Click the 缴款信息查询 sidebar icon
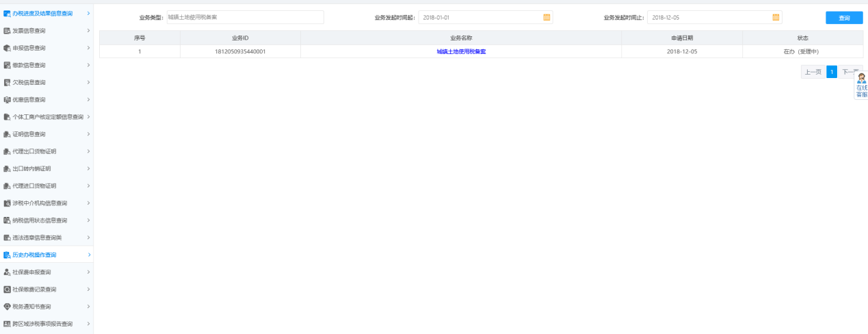The image size is (868, 334). click(x=7, y=65)
